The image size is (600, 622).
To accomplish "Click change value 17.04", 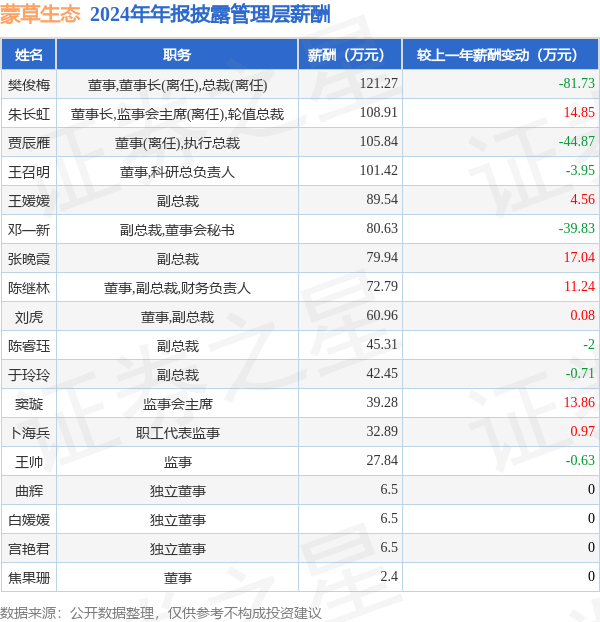I will point(579,257).
